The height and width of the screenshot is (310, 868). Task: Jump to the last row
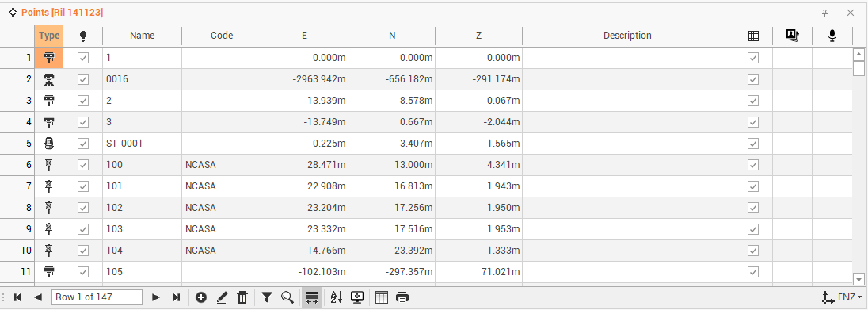(177, 298)
